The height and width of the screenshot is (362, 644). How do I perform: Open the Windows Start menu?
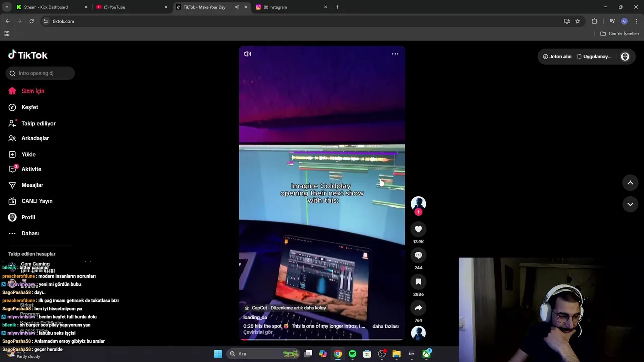click(218, 354)
